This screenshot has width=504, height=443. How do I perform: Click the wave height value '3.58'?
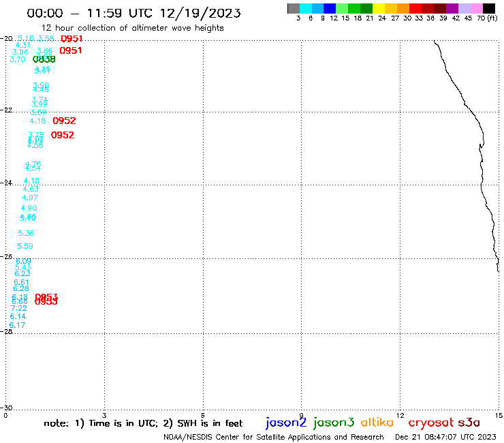[x=46, y=39]
